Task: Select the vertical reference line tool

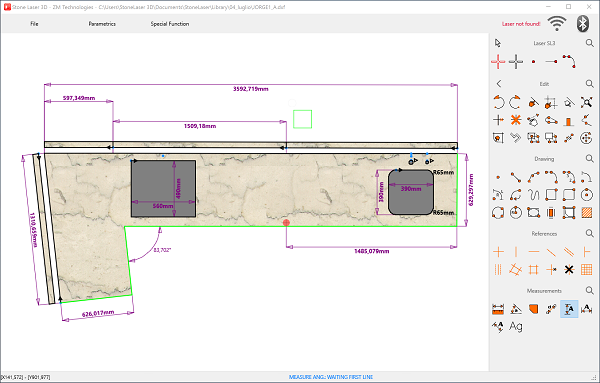Action: (516, 252)
